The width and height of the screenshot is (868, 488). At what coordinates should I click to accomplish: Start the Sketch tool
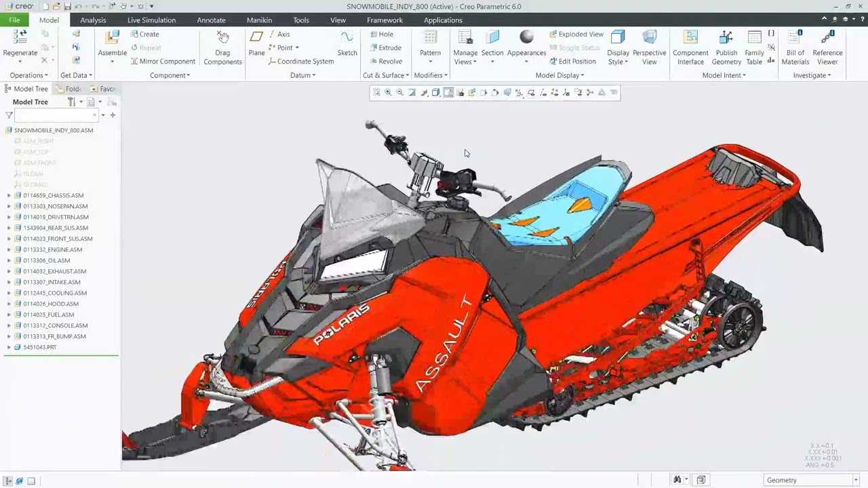point(347,43)
